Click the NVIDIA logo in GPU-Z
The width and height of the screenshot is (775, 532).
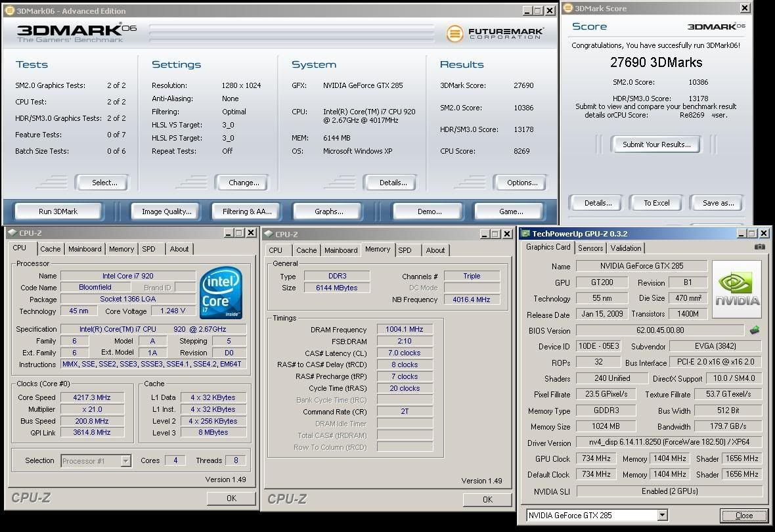[x=737, y=290]
